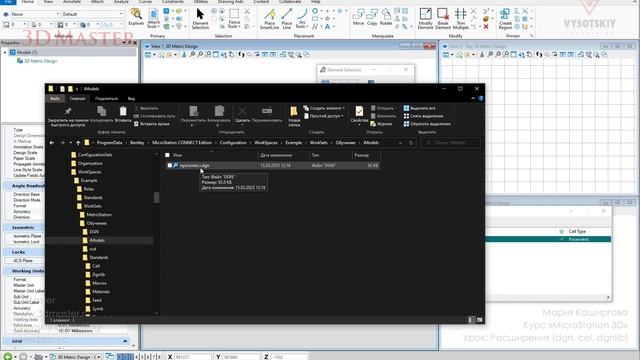Switch File Explorer to details view
The image size is (640, 360).
(470, 320)
